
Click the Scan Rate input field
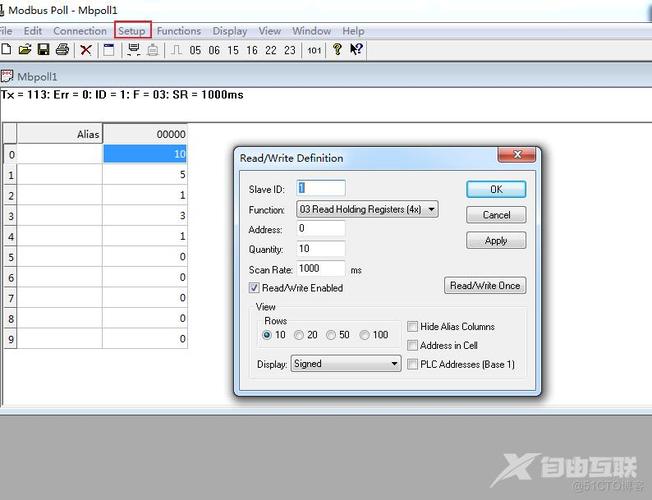pyautogui.click(x=321, y=268)
